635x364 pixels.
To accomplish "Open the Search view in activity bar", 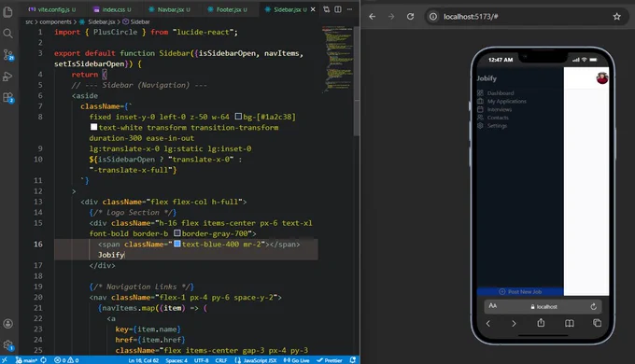I will coord(7,34).
